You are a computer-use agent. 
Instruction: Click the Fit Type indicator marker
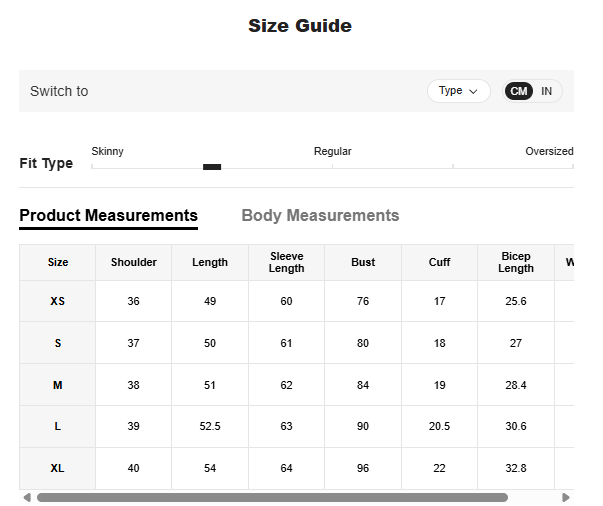pos(212,167)
